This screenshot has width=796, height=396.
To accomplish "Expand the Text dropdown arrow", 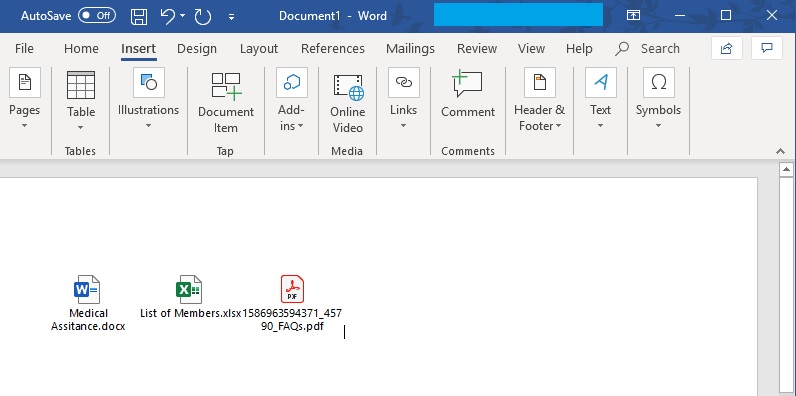I will coord(600,125).
